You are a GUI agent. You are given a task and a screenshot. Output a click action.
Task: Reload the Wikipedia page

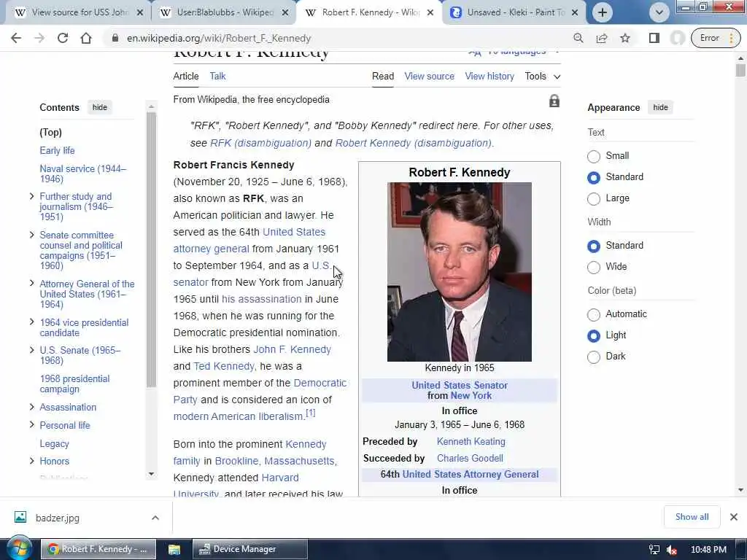point(63,38)
